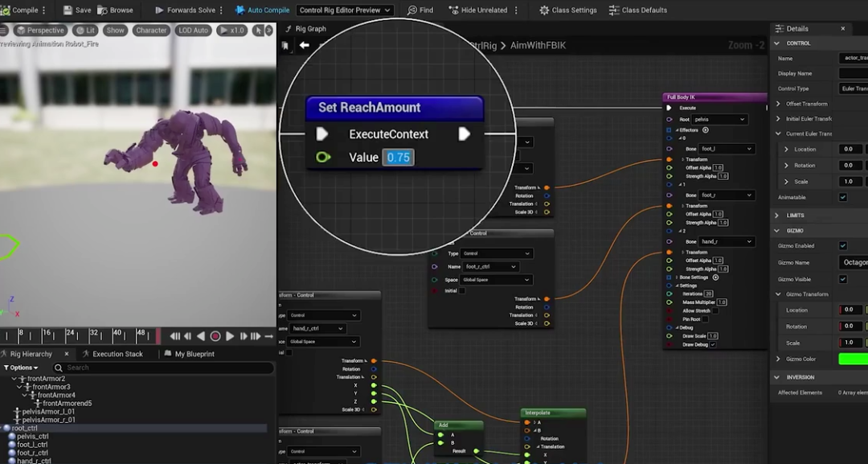
Task: Uncheck the Draw Debug checkbox
Action: pos(713,344)
